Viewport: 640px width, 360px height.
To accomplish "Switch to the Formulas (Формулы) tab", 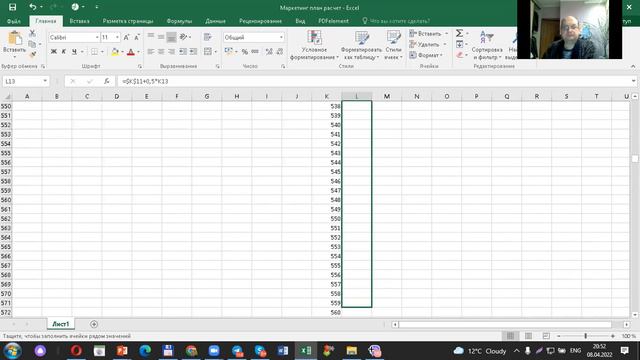I will (179, 21).
